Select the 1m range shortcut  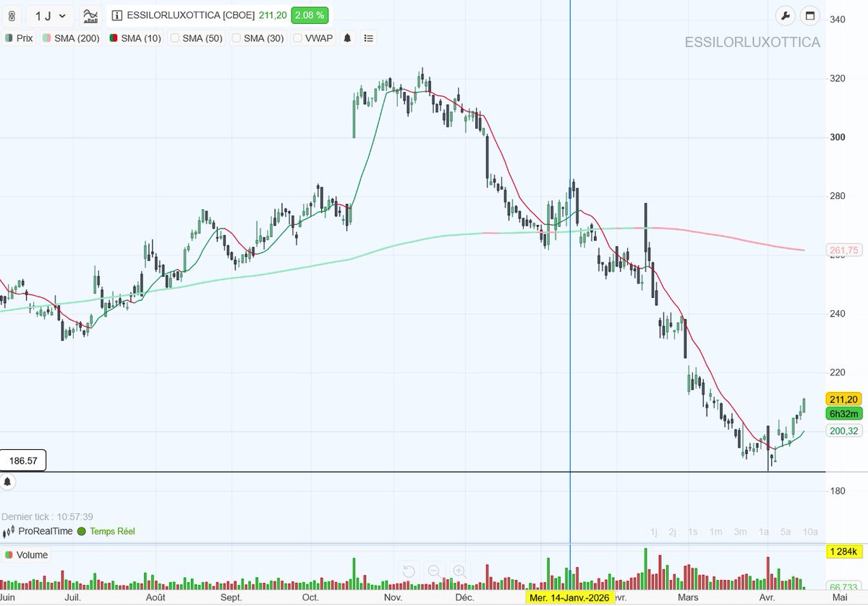pyautogui.click(x=715, y=532)
